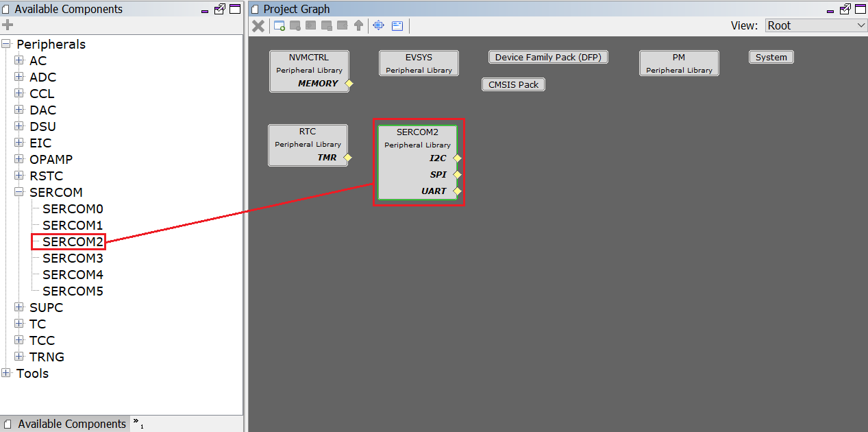Select the System component in the graph
Image resolution: width=868 pixels, height=432 pixels.
click(771, 58)
